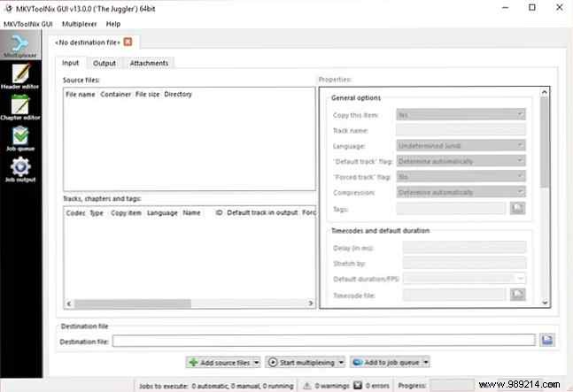This screenshot has height=392, width=573.
Task: Click the warnings icon in status bar
Action: click(x=307, y=386)
